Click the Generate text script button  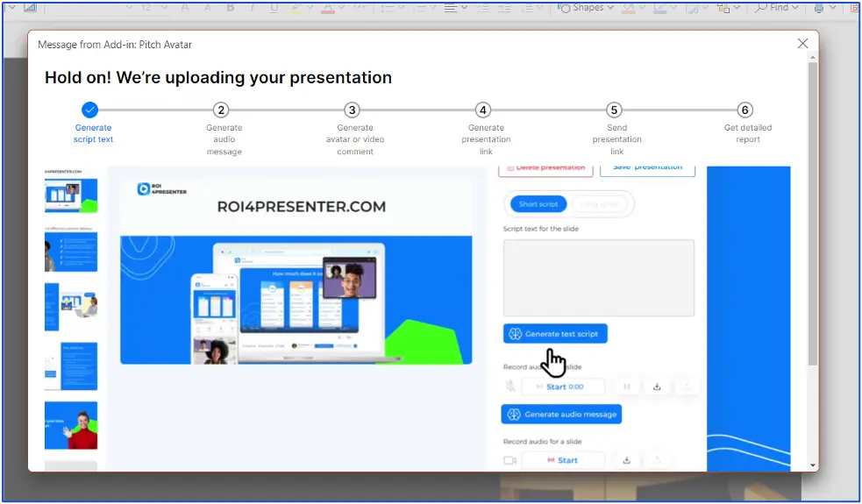(555, 334)
